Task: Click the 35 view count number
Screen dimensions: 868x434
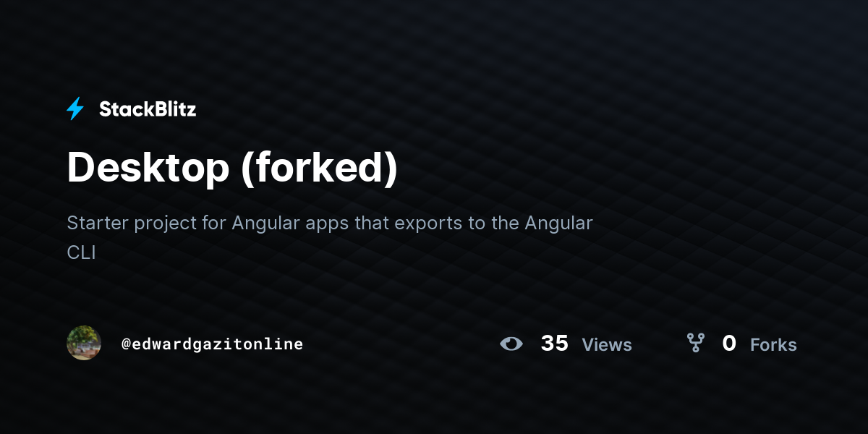Action: pos(555,344)
